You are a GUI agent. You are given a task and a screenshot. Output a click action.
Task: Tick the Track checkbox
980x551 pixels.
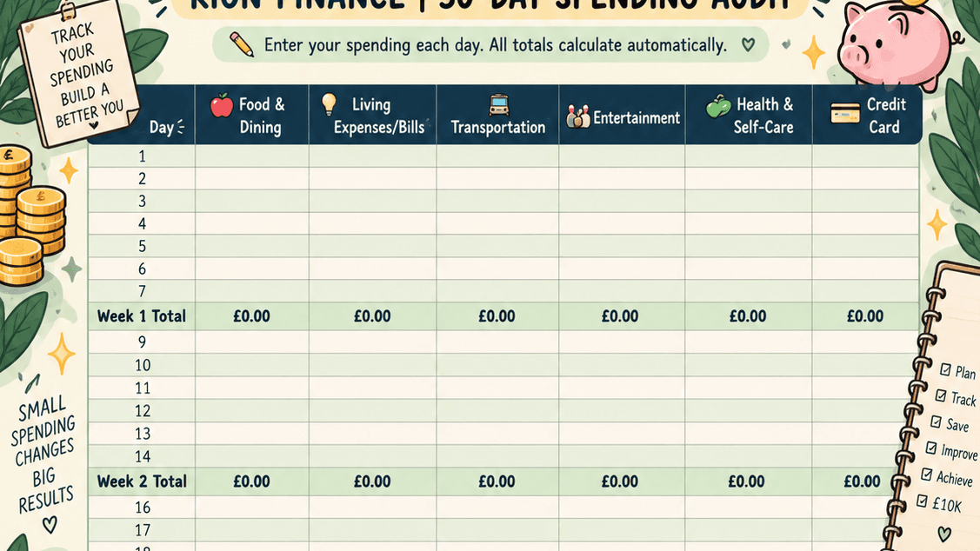point(940,395)
